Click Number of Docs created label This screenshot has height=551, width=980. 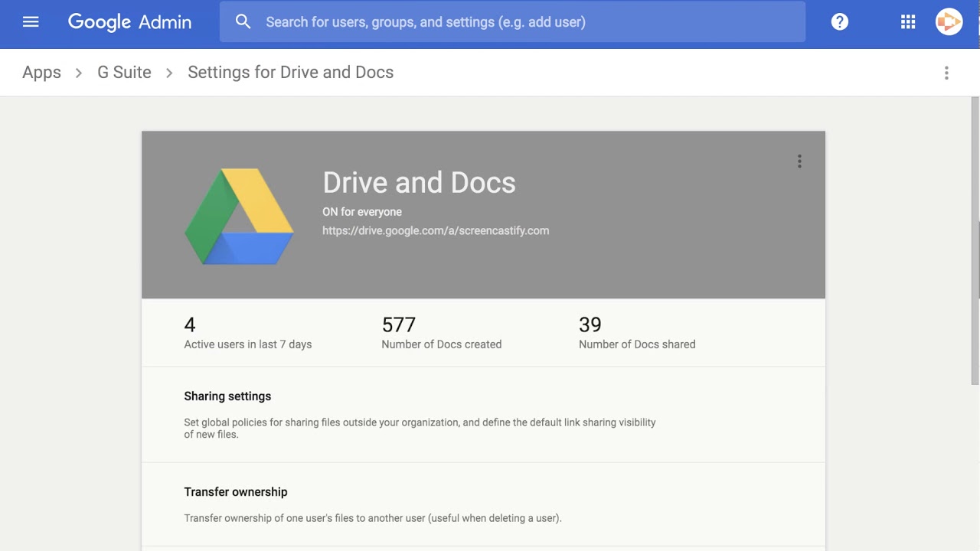point(442,344)
